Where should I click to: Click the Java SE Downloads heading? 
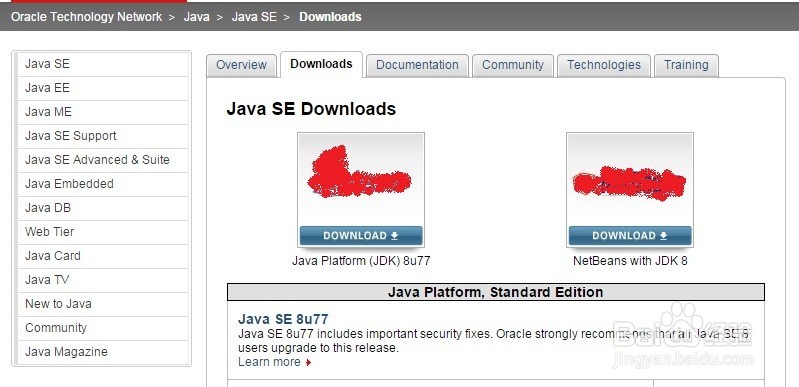pyautogui.click(x=311, y=109)
